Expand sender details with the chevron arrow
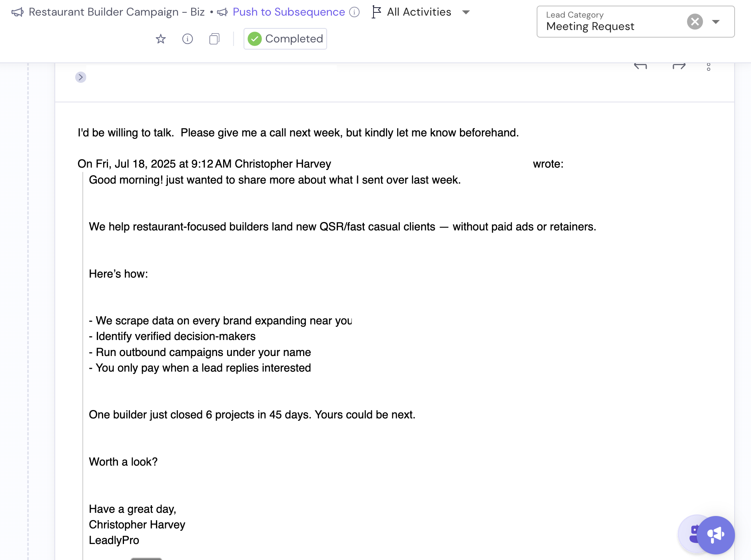751x560 pixels. click(81, 77)
